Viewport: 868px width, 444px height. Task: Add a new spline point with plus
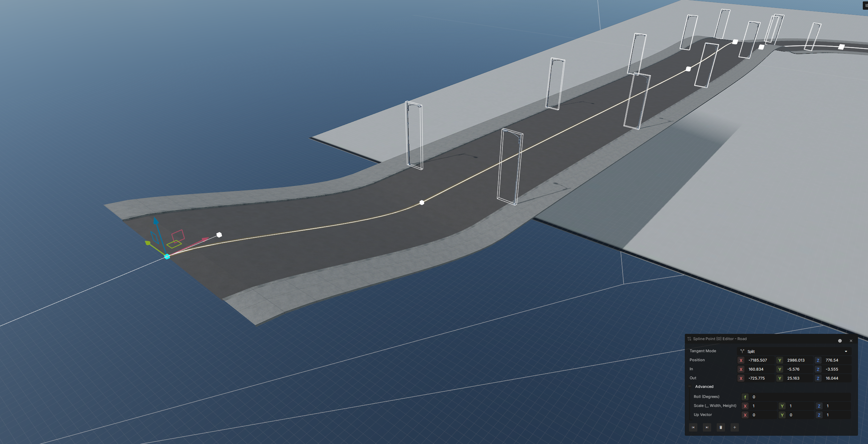(x=735, y=427)
